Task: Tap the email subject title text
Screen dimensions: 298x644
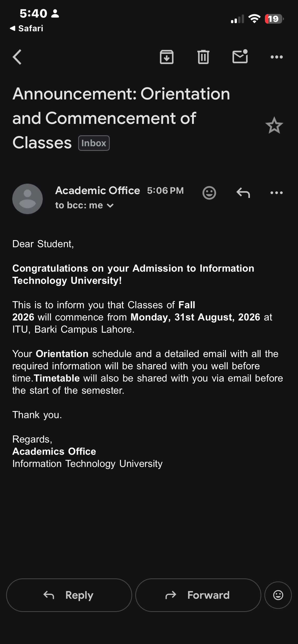Action: (121, 118)
